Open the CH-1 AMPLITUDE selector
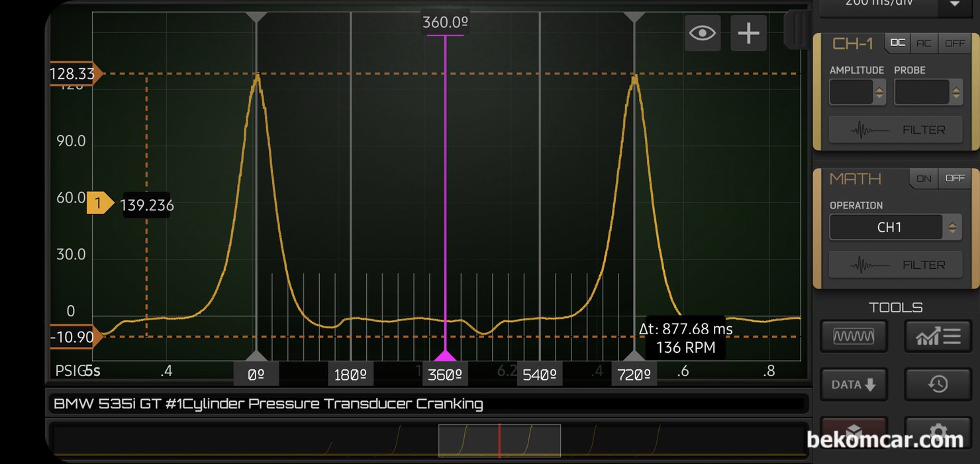This screenshot has width=980, height=464. tap(857, 93)
